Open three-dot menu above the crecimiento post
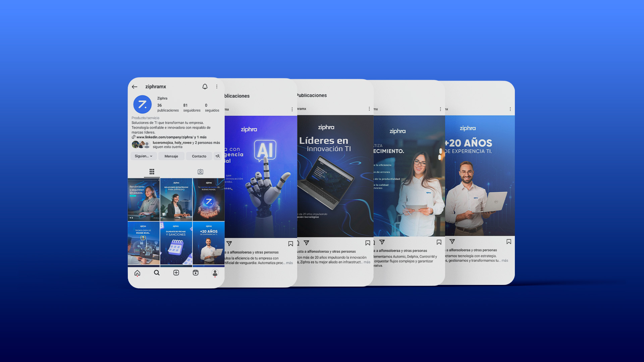 [x=440, y=109]
